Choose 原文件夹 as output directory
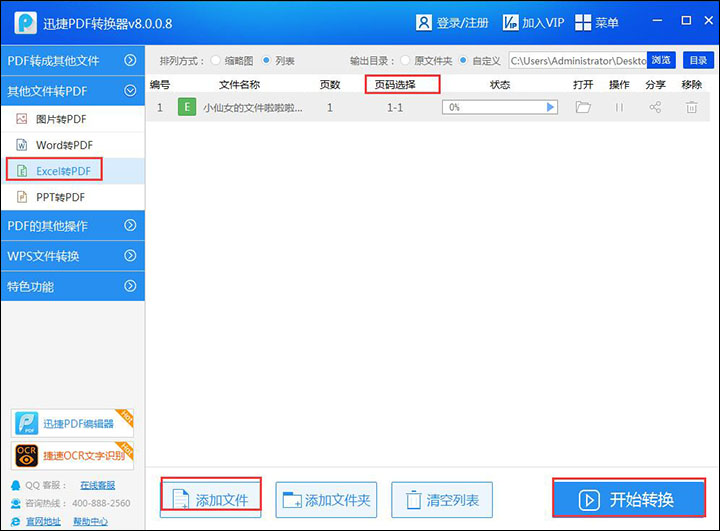 point(406,61)
